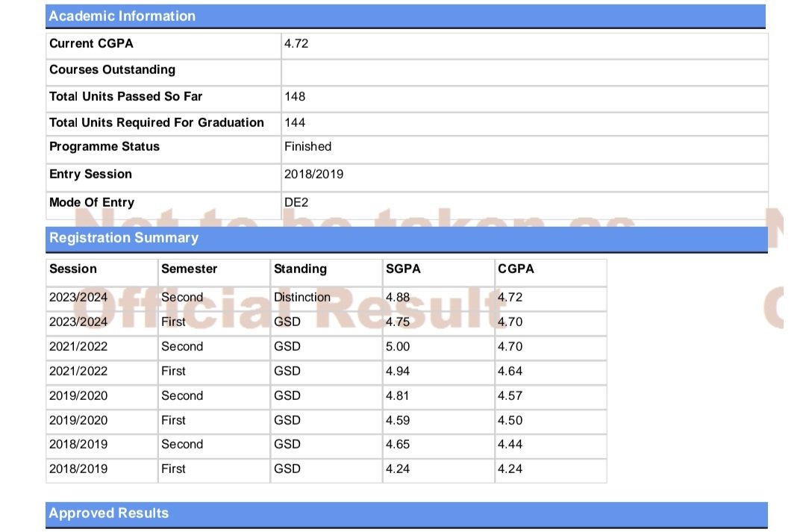
Task: Click the Standing column header
Action: tap(300, 269)
